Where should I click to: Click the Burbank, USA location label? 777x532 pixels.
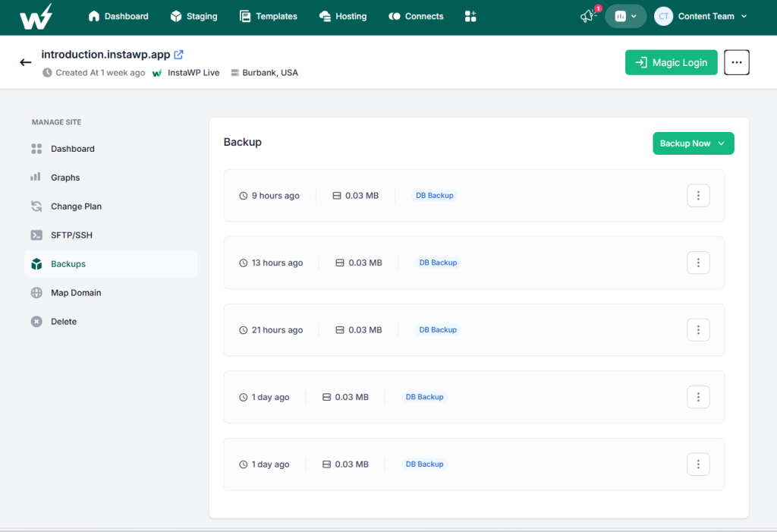[x=270, y=72]
